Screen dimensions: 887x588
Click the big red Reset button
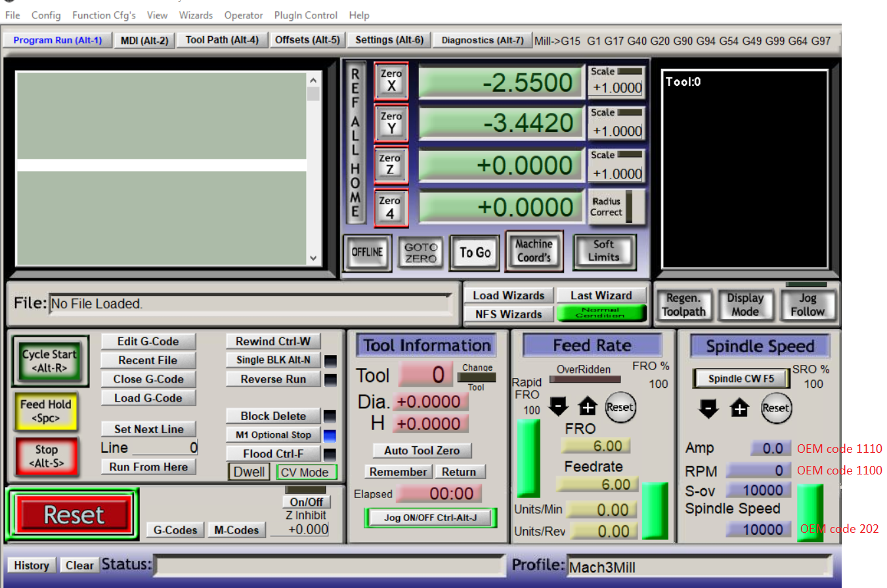pyautogui.click(x=74, y=514)
